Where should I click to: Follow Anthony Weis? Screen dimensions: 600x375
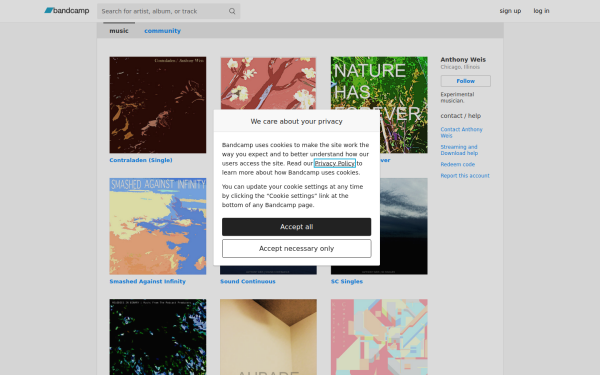tap(465, 81)
